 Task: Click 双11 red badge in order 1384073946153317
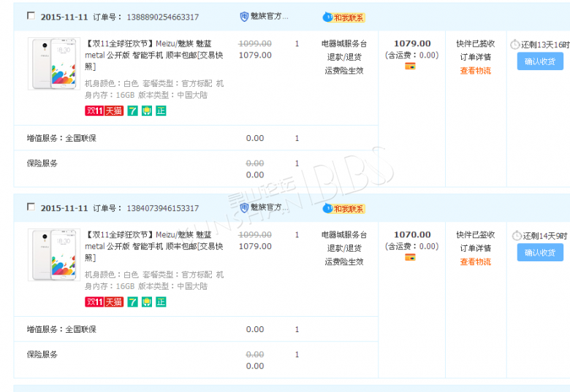click(x=94, y=302)
